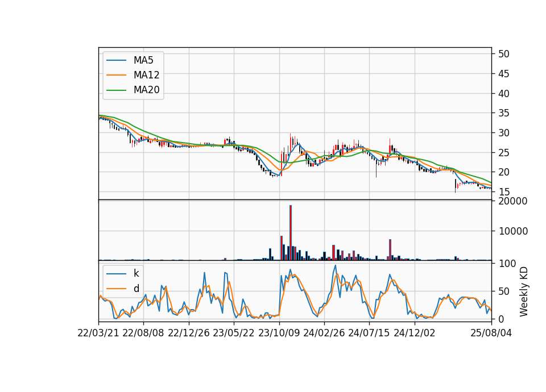
Task: Click the tallest red volume bar
Action: [291, 233]
